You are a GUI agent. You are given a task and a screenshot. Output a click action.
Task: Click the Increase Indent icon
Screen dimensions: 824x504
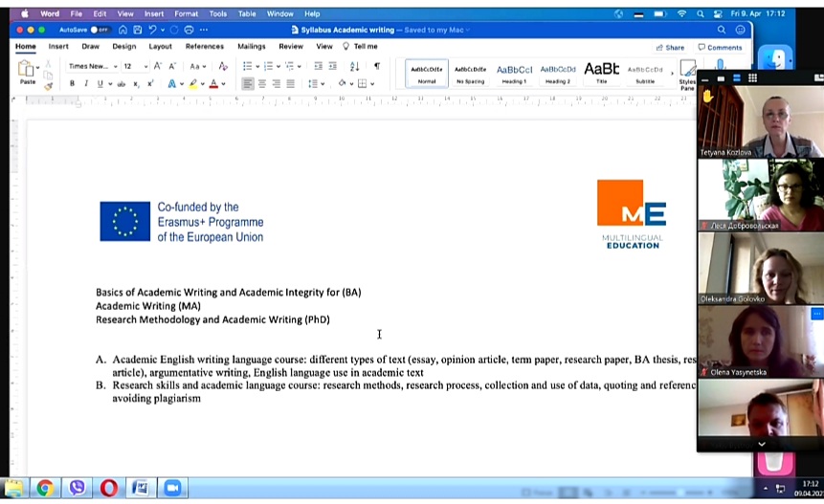pos(333,66)
